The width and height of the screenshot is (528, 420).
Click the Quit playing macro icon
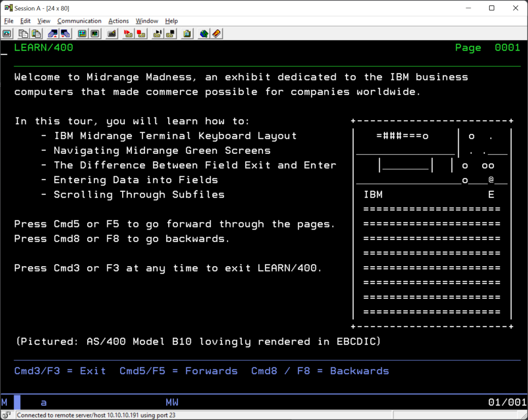pyautogui.click(x=170, y=34)
